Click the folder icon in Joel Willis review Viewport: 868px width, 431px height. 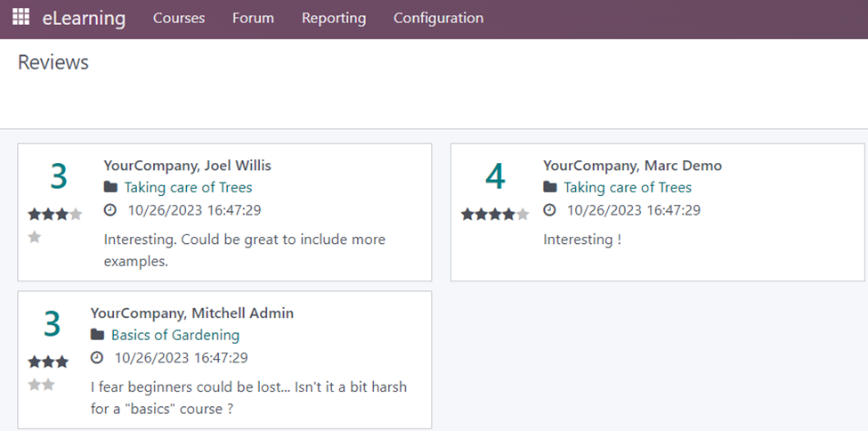point(110,187)
